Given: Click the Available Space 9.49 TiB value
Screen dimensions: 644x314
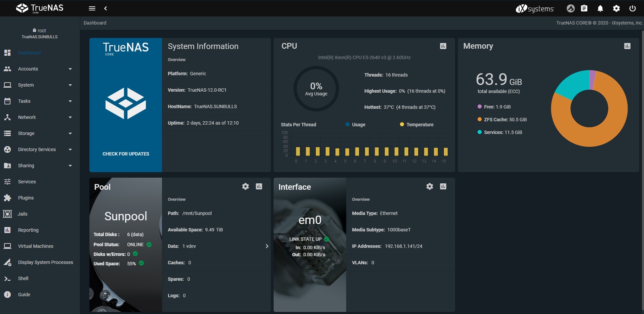Looking at the screenshot, I should 214,230.
